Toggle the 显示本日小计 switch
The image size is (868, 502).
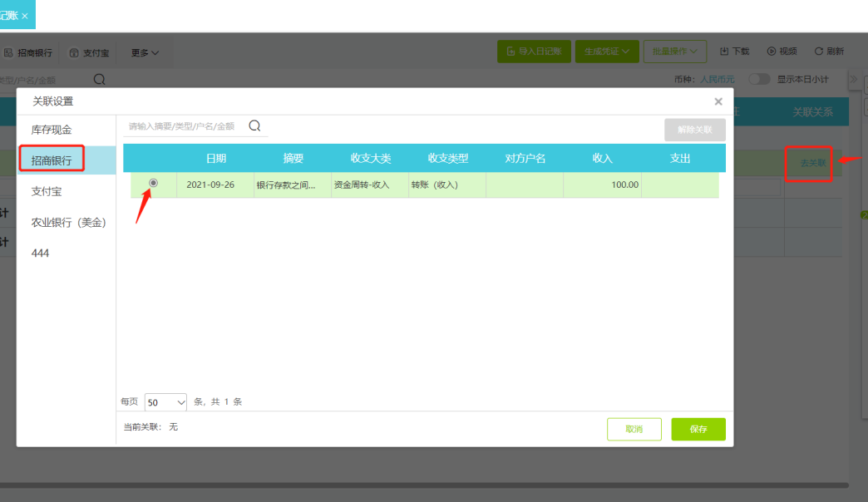point(759,79)
